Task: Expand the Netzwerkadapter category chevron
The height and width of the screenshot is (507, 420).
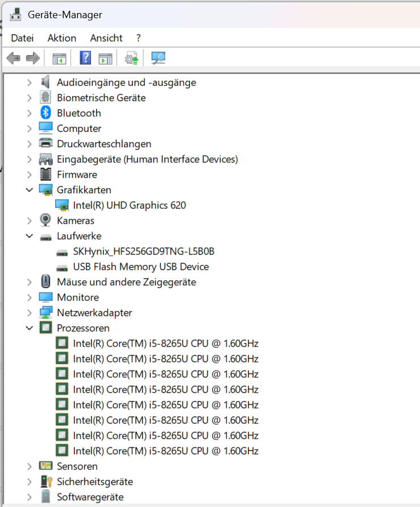Action: tap(30, 313)
